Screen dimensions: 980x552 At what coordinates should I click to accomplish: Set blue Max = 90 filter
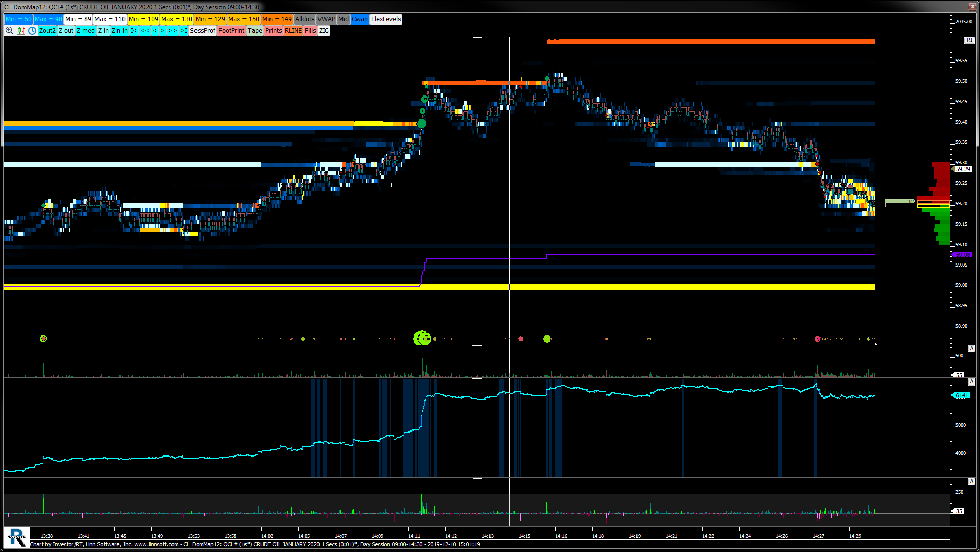(x=48, y=19)
